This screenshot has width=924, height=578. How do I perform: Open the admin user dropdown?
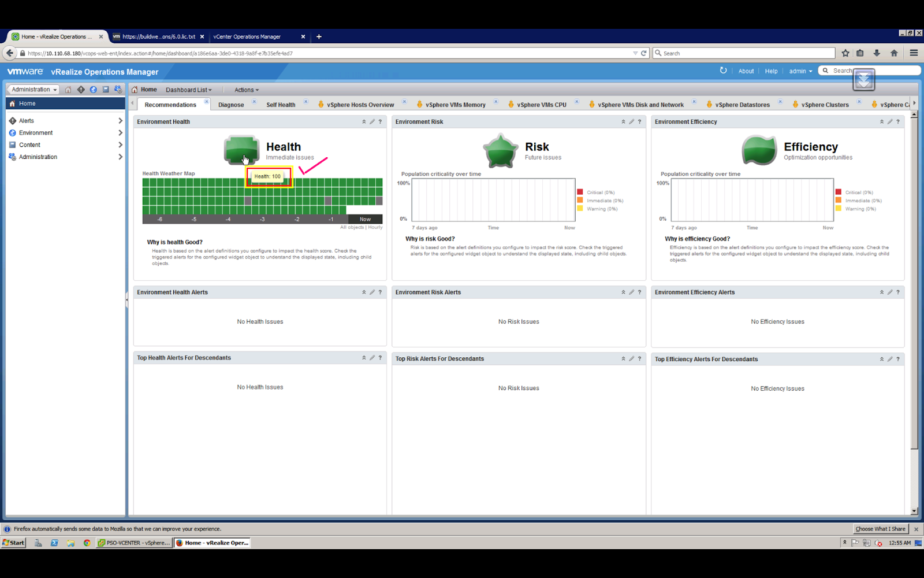(800, 71)
